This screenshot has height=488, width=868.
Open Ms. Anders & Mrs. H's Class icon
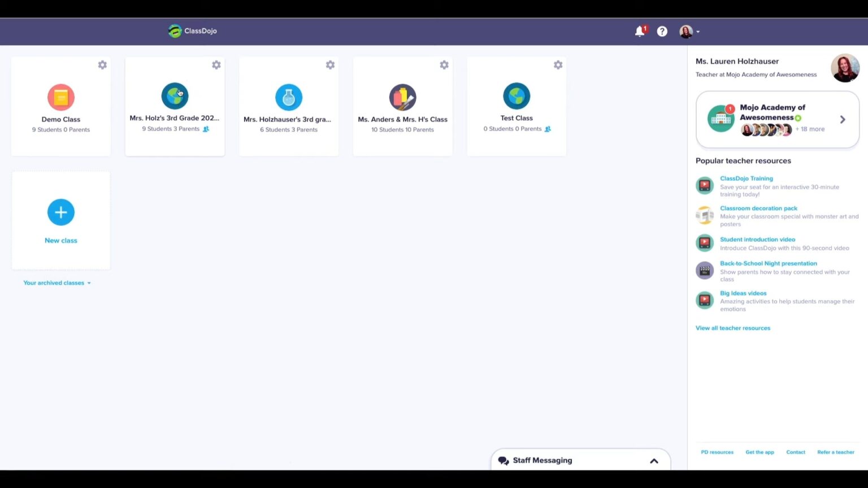tap(402, 97)
